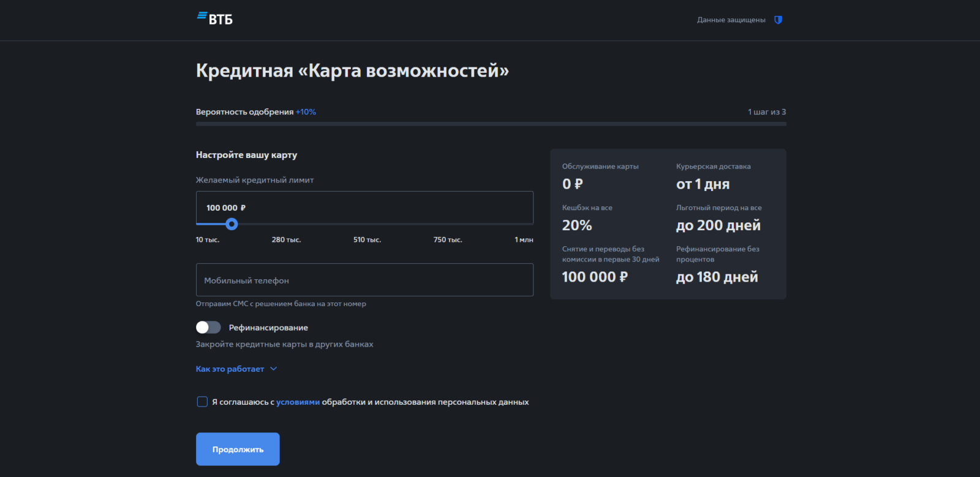Image resolution: width=980 pixels, height=477 pixels.
Task: Click the "1 млн" slider mark
Action: (x=524, y=239)
